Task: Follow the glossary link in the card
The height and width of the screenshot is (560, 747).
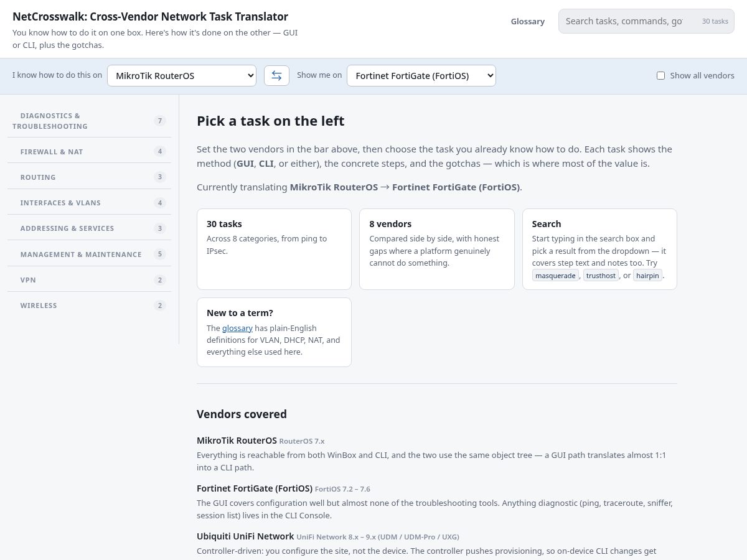Action: click(x=237, y=328)
